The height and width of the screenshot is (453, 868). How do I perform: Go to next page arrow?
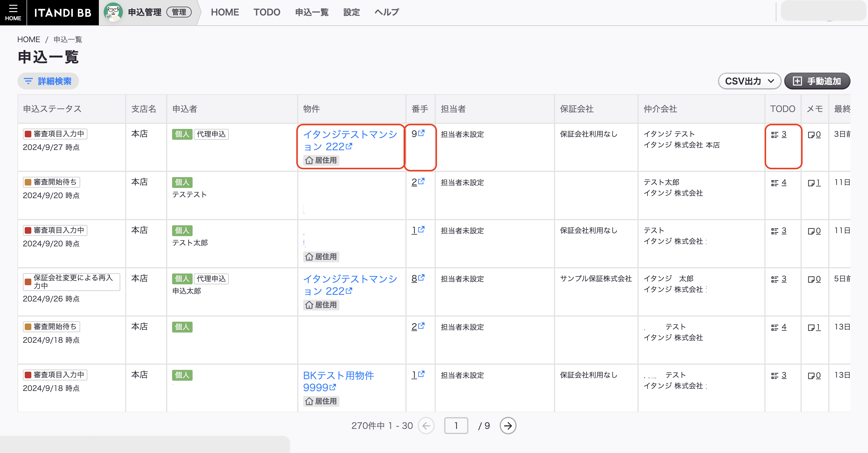(508, 426)
